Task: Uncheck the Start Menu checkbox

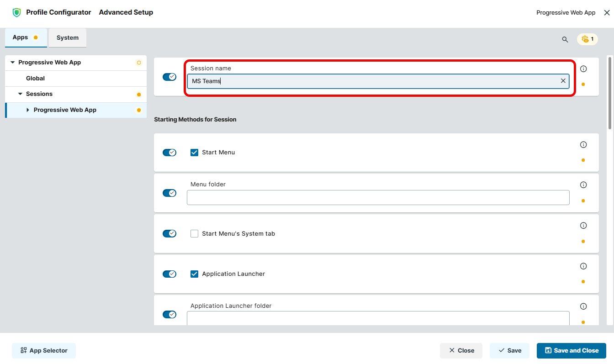Action: pyautogui.click(x=194, y=153)
